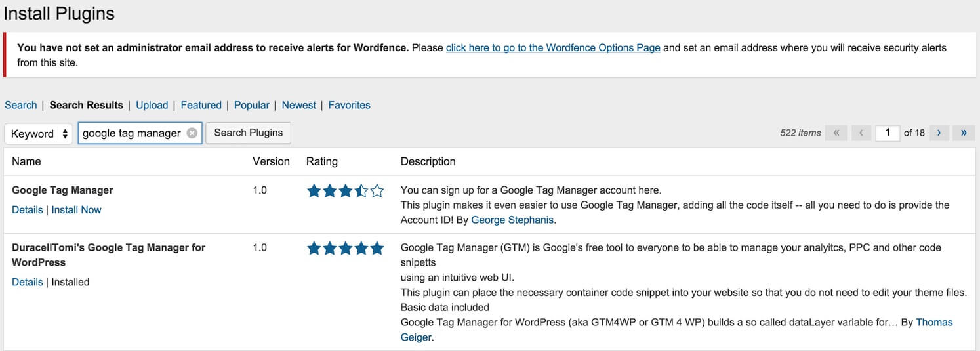Click the Search Plugins button
980x351 pixels.
[249, 133]
